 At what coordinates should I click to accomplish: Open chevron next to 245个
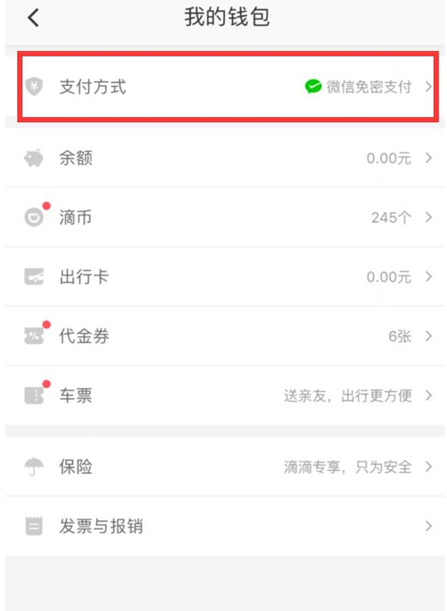point(429,217)
